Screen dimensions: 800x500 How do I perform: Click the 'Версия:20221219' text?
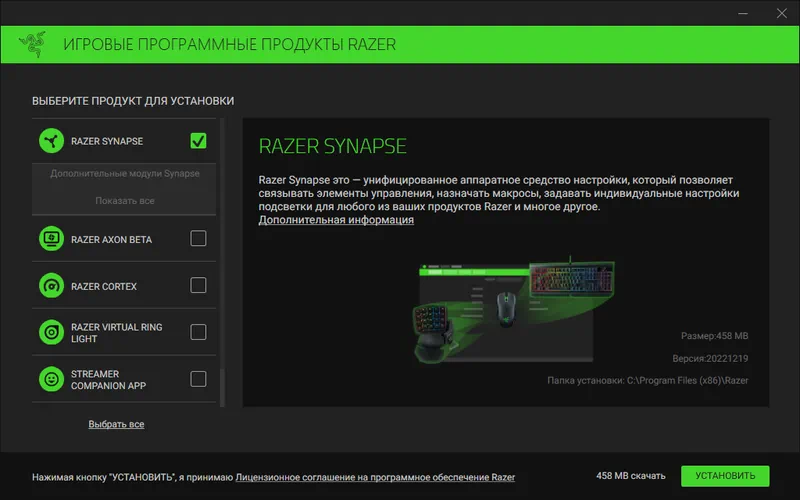pyautogui.click(x=710, y=359)
